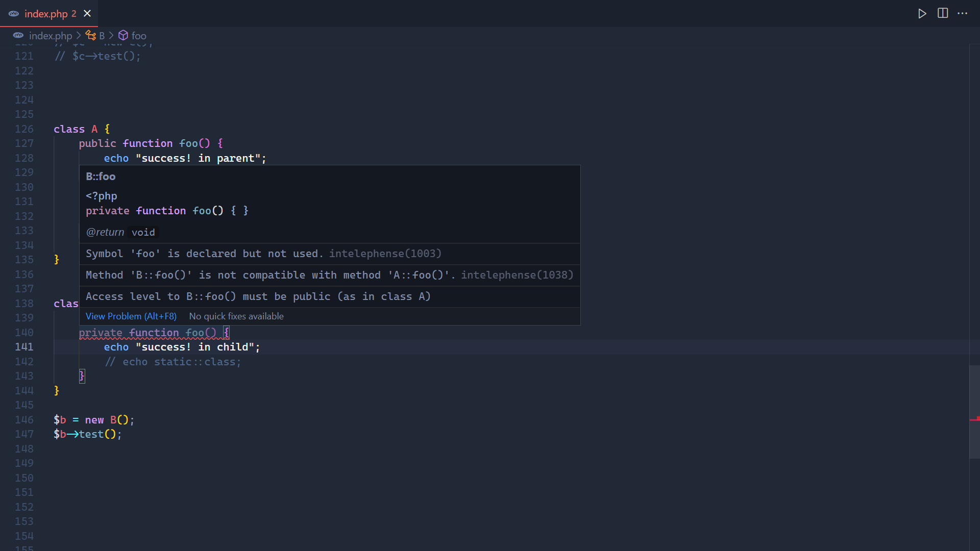The height and width of the screenshot is (551, 980).
Task: Open View Problem (Alt+F8) link
Action: point(131,316)
